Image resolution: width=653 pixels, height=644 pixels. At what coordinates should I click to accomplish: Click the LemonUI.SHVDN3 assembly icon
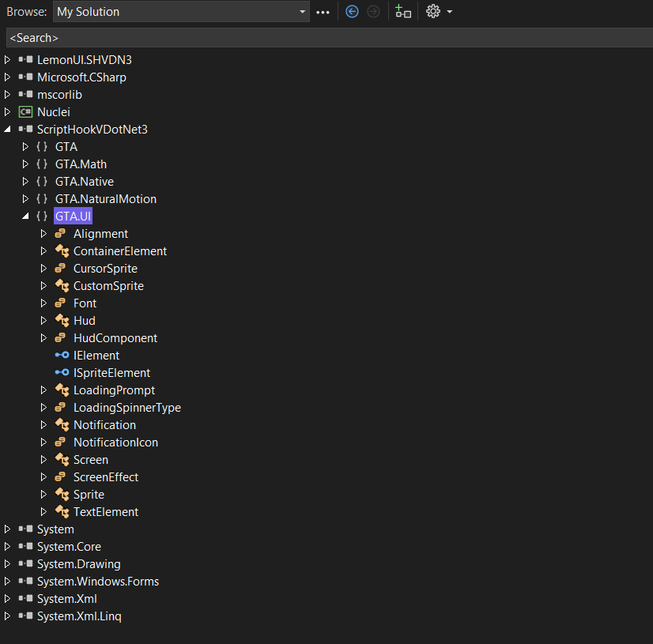click(x=26, y=59)
